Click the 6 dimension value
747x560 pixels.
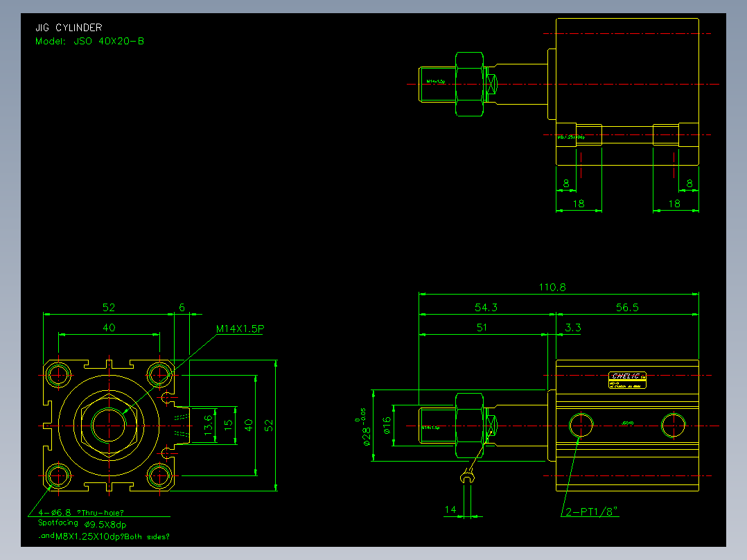(182, 308)
